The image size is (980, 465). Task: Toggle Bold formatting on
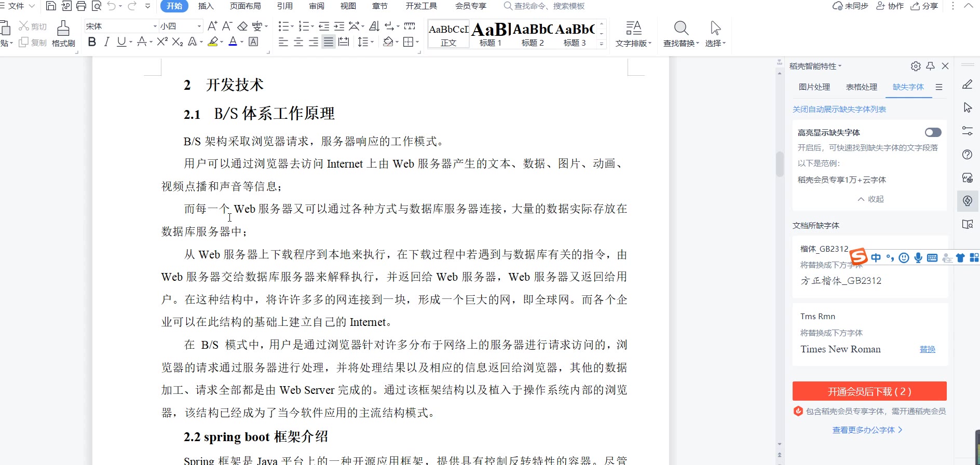coord(92,42)
